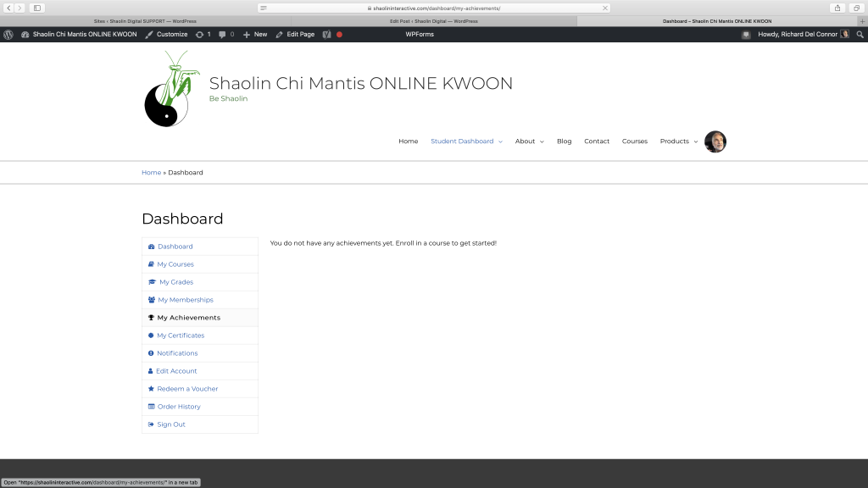This screenshot has height=488, width=868.
Task: Open Customize in the admin bar
Action: point(166,34)
